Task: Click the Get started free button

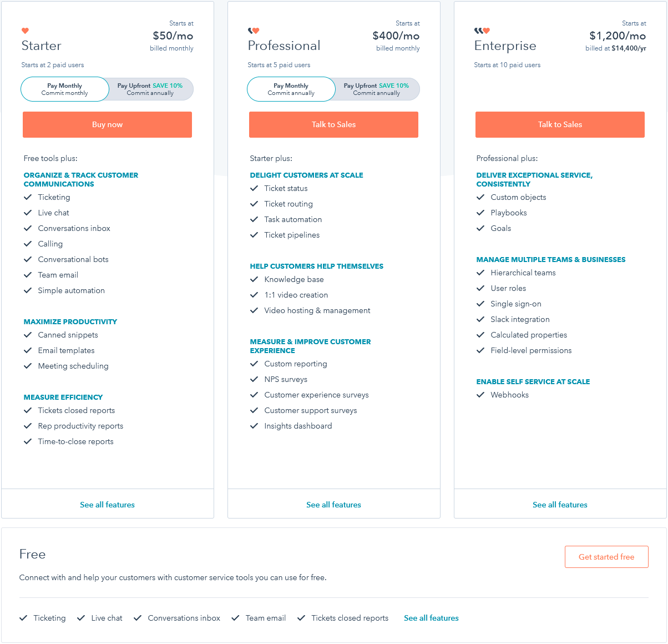Action: [x=606, y=557]
